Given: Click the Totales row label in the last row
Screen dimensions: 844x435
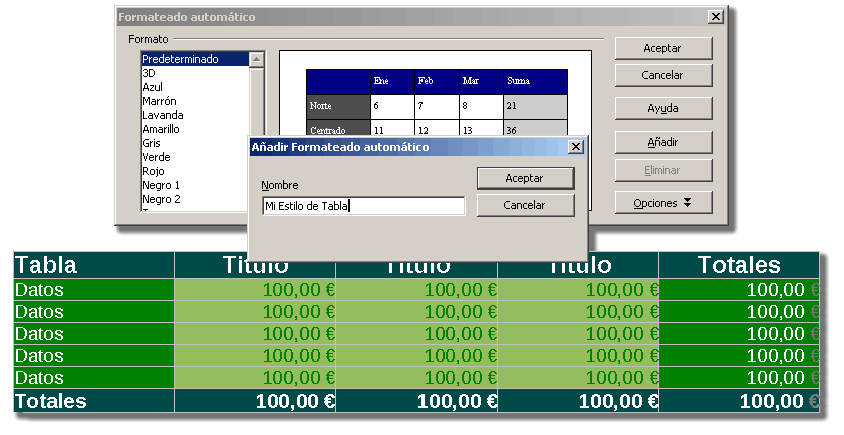Looking at the screenshot, I should pos(94,401).
